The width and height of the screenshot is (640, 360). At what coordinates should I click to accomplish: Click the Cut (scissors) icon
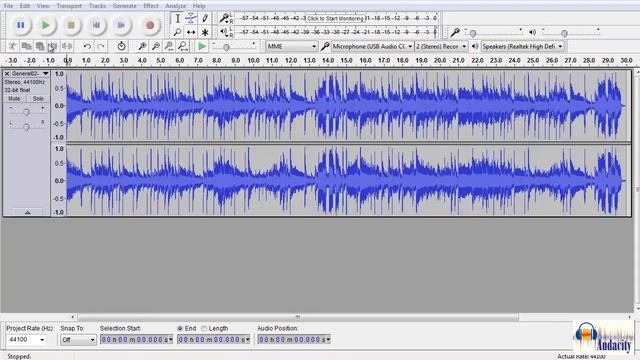coord(13,46)
